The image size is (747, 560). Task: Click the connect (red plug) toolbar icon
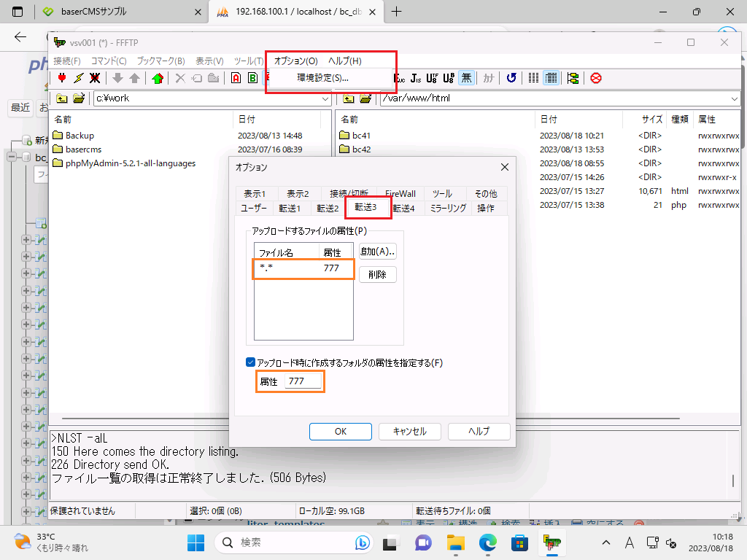(62, 78)
